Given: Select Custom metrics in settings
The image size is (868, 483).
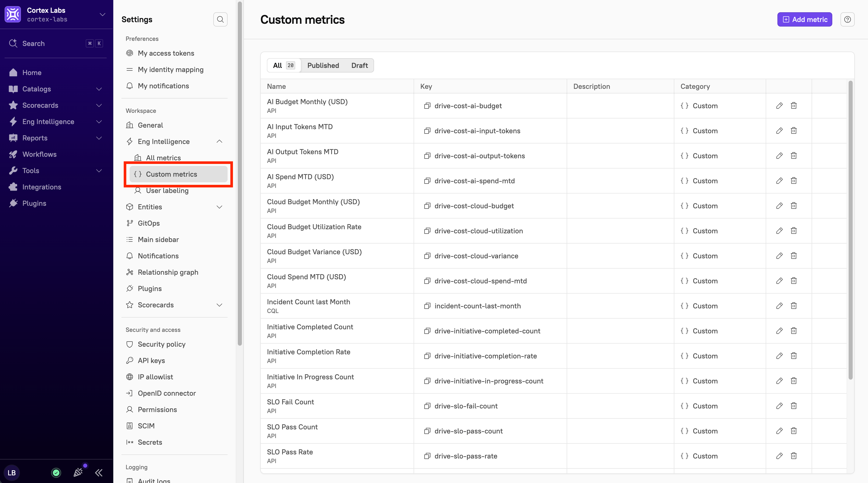Looking at the screenshot, I should pyautogui.click(x=178, y=174).
